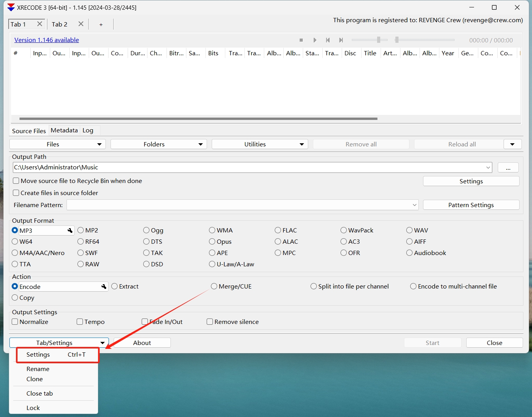Image resolution: width=532 pixels, height=417 pixels.
Task: Click the Settings button under Output Path
Action: tap(471, 181)
